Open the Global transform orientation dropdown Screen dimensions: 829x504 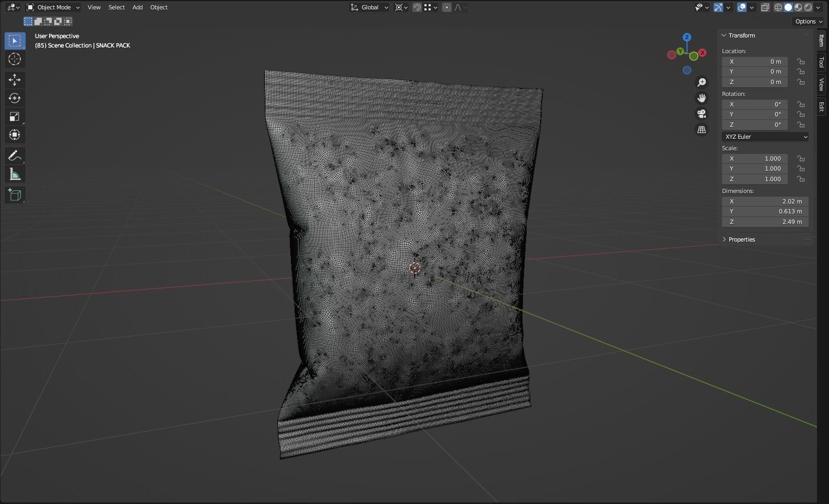point(370,7)
